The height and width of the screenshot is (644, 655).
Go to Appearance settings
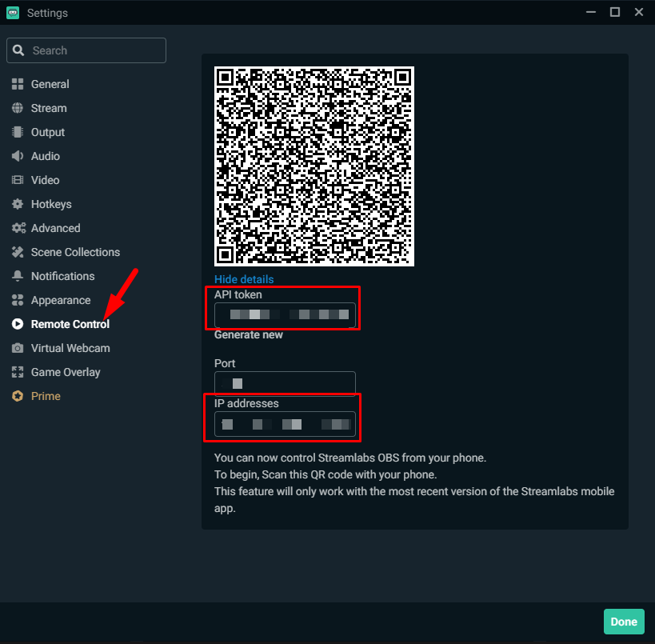(x=61, y=301)
